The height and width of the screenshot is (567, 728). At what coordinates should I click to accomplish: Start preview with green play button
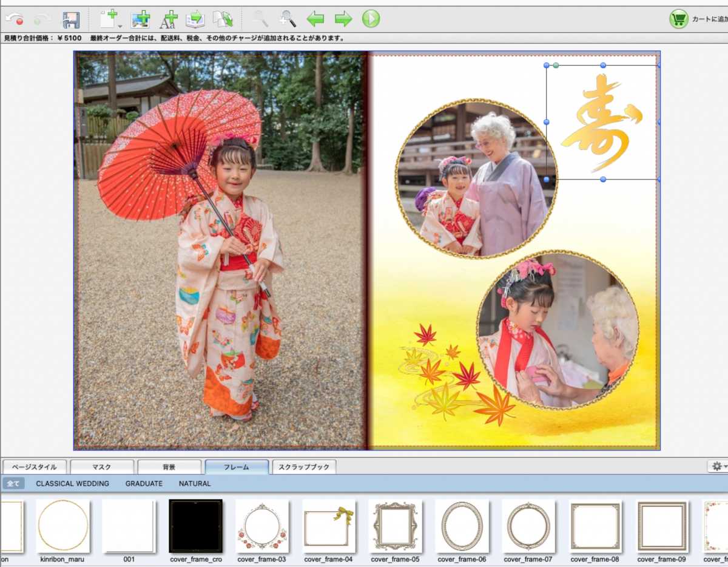[371, 19]
